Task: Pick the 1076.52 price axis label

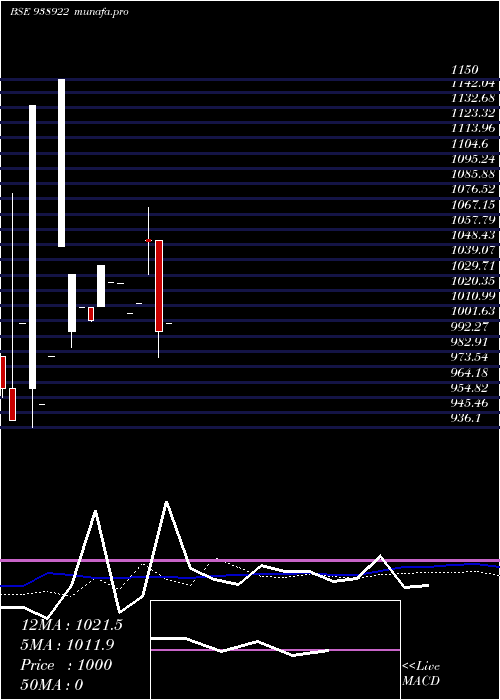Action: point(472,189)
